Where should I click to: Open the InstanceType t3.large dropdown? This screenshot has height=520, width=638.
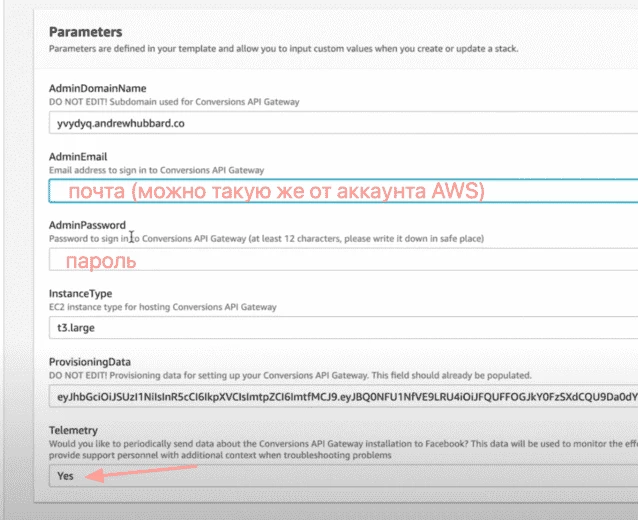[343, 328]
